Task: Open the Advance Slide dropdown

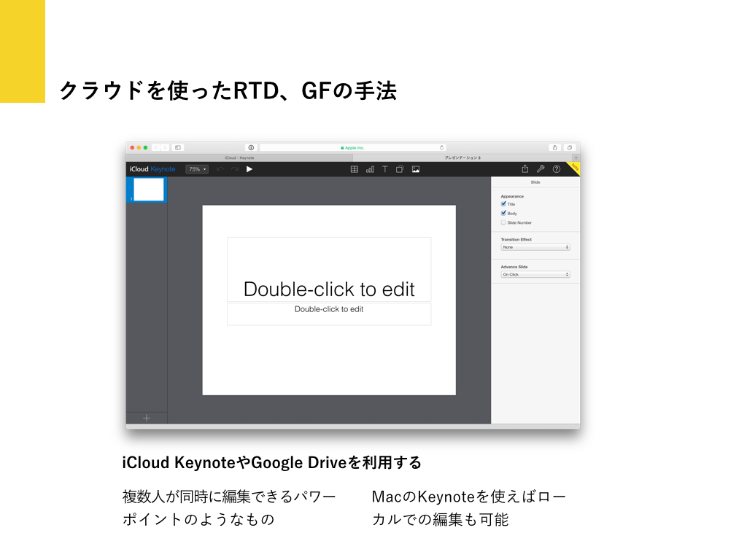Action: [x=535, y=275]
